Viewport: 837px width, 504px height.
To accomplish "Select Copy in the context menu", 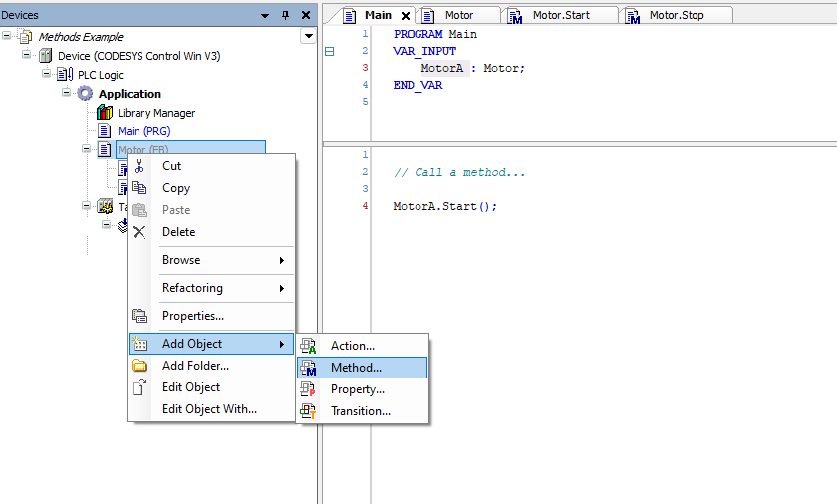I will (x=211, y=188).
